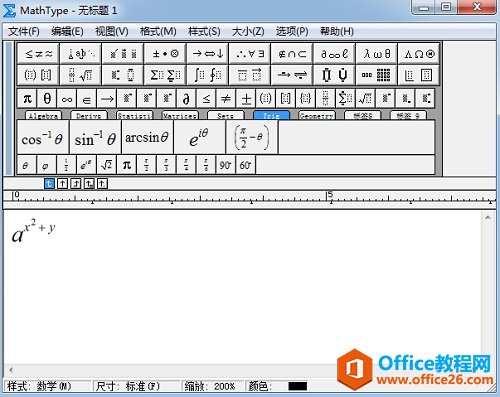Insert π/3 from the small expressions row
500x397 pixels.
click(x=166, y=165)
